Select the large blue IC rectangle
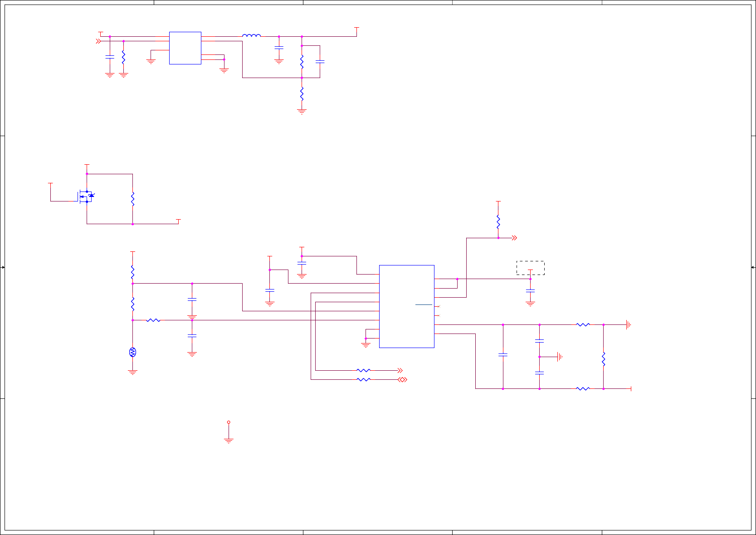756x535 pixels. pos(407,306)
